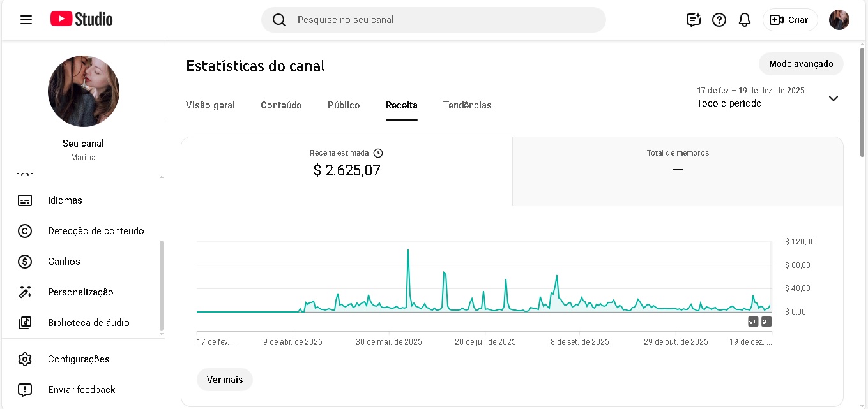Open Detecção de conteúdo copyright icon
Screen dimensions: 868x409
[25, 231]
